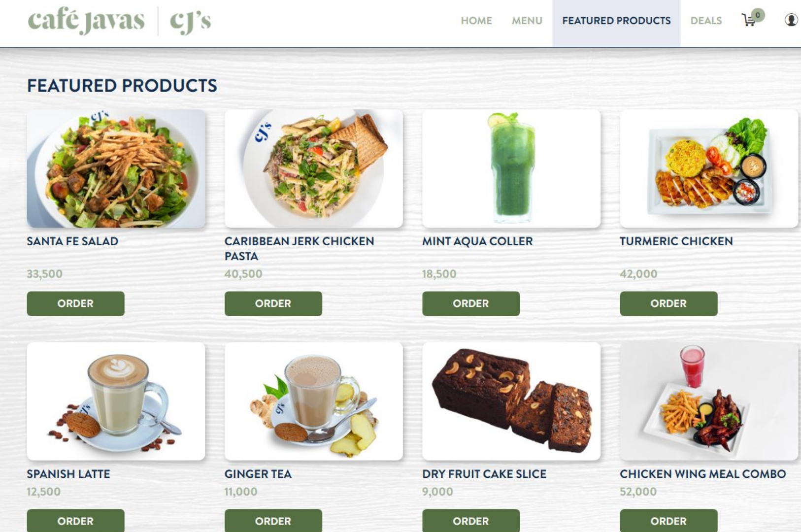Image resolution: width=801 pixels, height=532 pixels.
Task: Open the user account profile icon
Action: [x=791, y=20]
